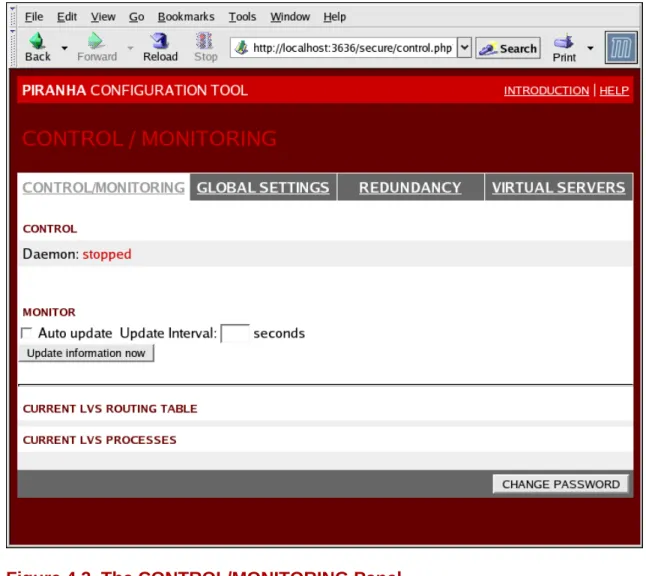Open the Edit menu
Image resolution: width=646 pixels, height=576 pixels.
coord(67,17)
